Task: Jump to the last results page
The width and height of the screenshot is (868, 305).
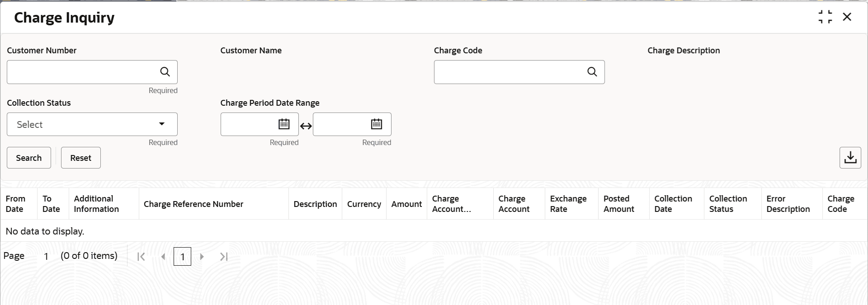Action: coord(224,257)
